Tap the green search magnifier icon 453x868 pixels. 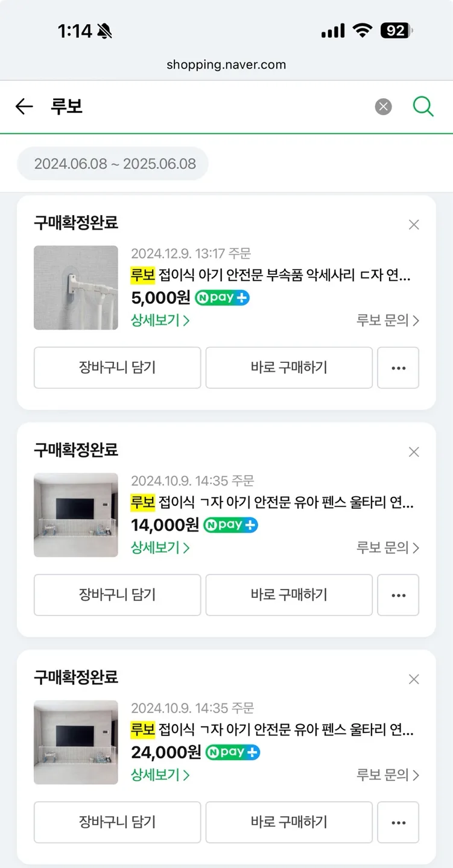pyautogui.click(x=423, y=107)
